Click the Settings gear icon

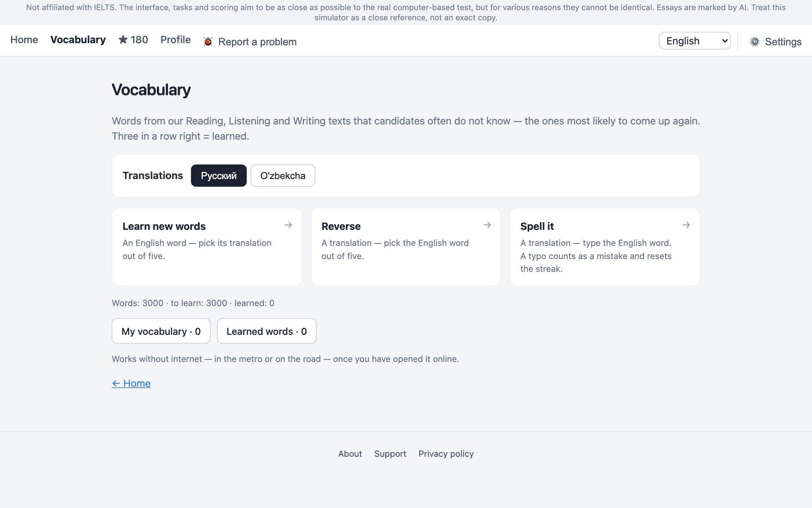pos(754,41)
